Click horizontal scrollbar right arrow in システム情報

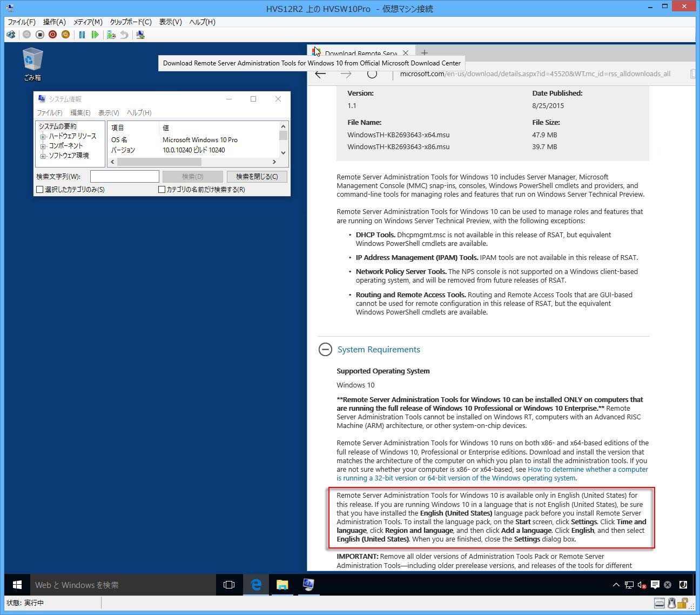pos(274,162)
